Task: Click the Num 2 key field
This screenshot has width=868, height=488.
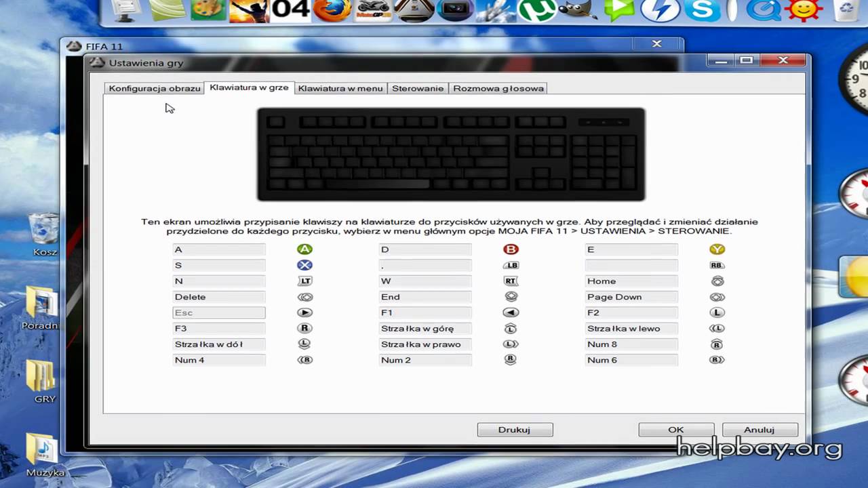Action: (x=425, y=360)
